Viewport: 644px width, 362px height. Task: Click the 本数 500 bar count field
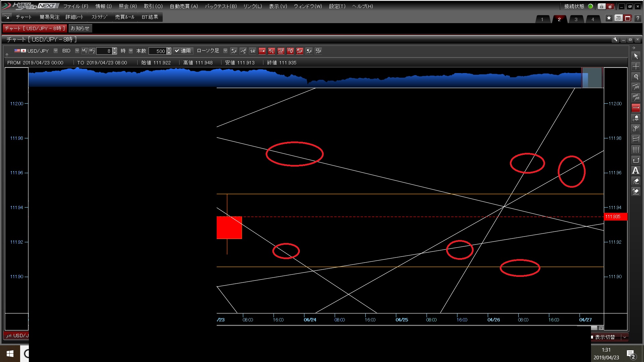[x=157, y=51]
